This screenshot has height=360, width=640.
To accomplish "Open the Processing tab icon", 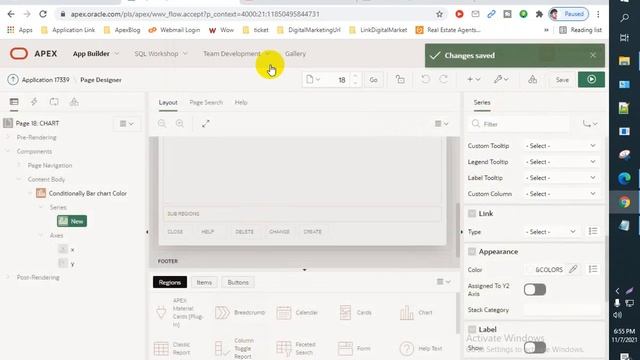I will pyautogui.click(x=54, y=102).
